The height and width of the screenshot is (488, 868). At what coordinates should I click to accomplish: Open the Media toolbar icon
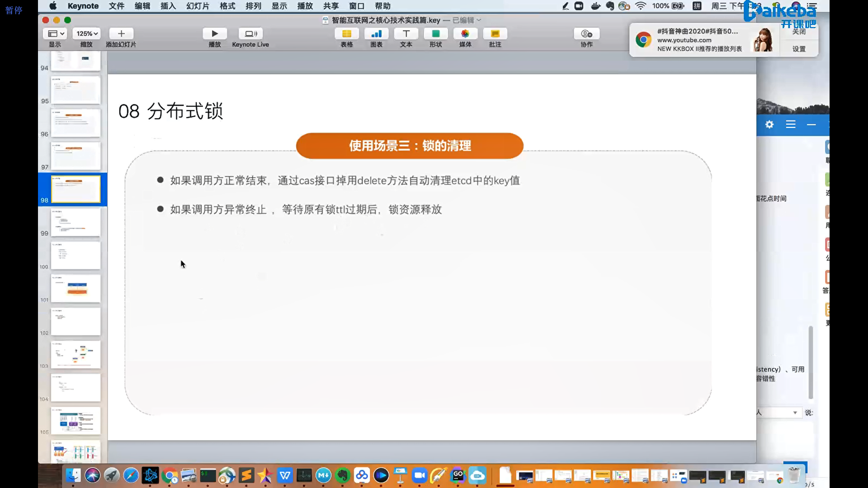[x=465, y=34]
